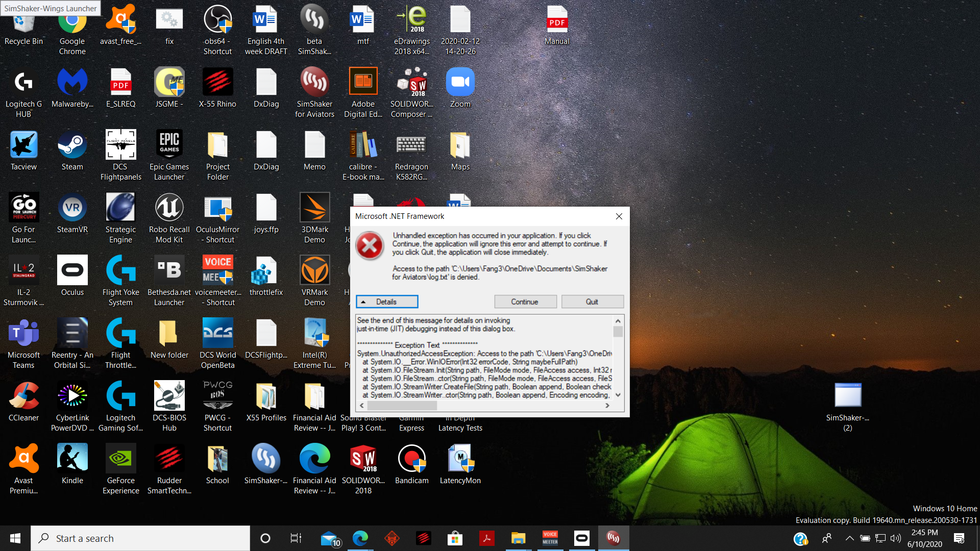The image size is (980, 551).
Task: Select the calibre E-book management icon
Action: 363,156
